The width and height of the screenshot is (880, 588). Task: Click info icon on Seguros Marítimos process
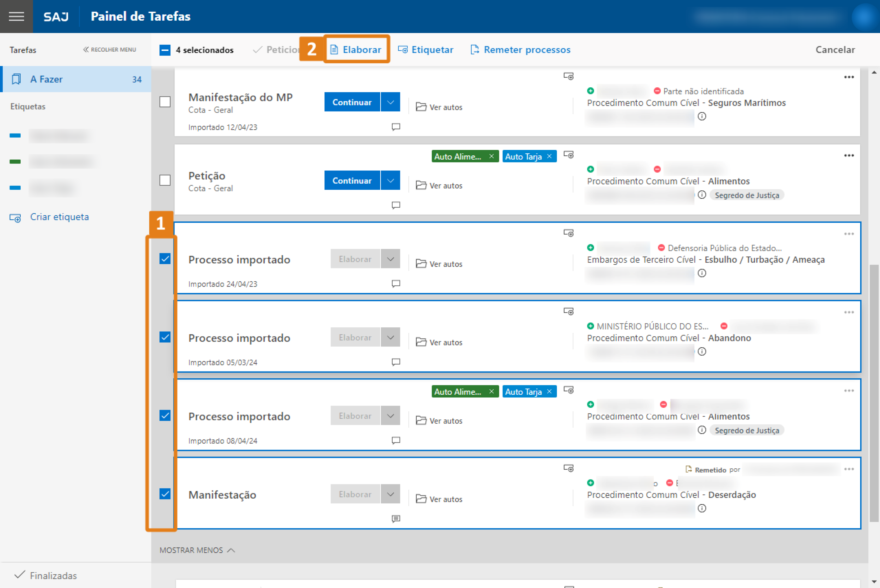click(x=702, y=116)
